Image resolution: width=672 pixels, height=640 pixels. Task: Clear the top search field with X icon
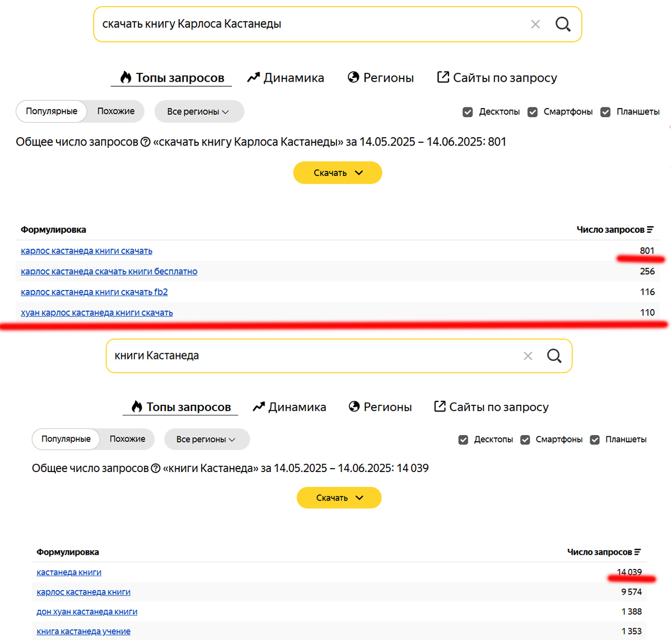coord(535,24)
